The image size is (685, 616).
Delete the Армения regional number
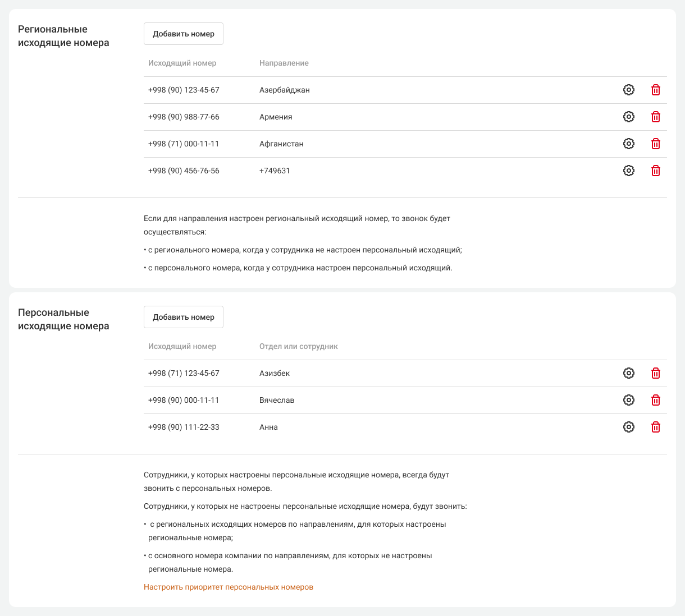tap(655, 117)
